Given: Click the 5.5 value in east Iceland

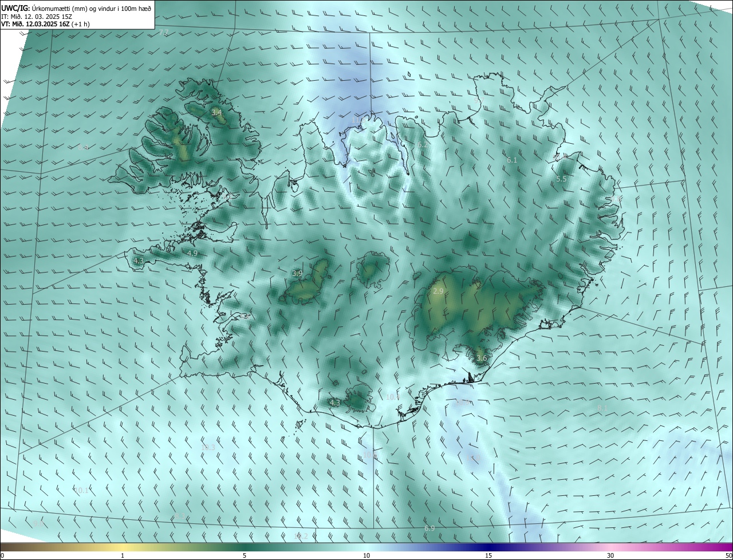Looking at the screenshot, I should pos(561,179).
